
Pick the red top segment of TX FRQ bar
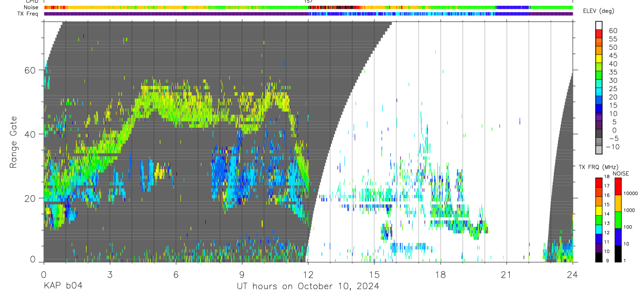[x=599, y=182]
